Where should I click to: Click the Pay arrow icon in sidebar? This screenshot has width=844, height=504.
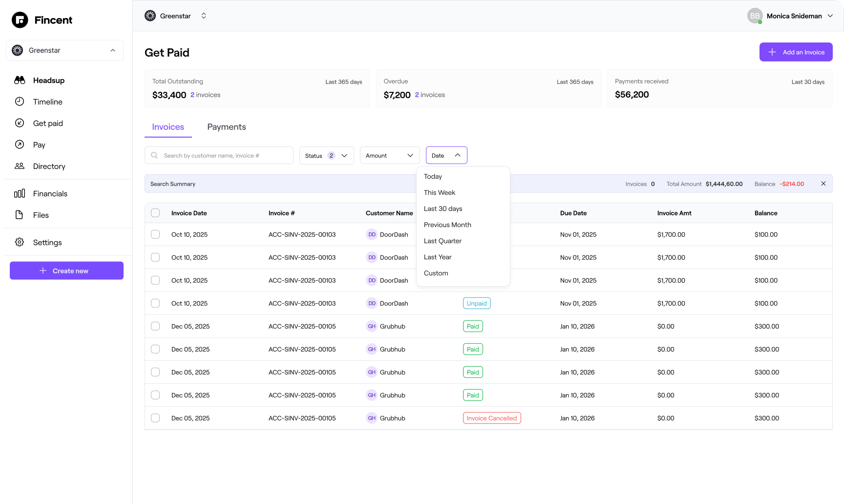[x=20, y=145]
